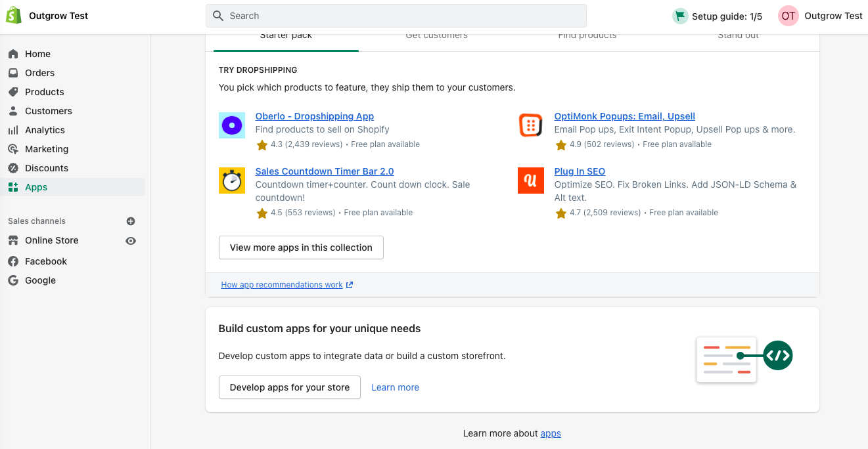Click the Shopify bag logo icon
868x449 pixels.
(x=13, y=15)
